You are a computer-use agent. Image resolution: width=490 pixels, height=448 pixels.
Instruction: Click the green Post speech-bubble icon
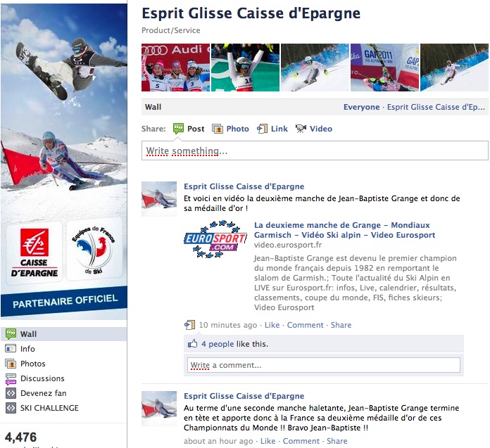point(178,129)
